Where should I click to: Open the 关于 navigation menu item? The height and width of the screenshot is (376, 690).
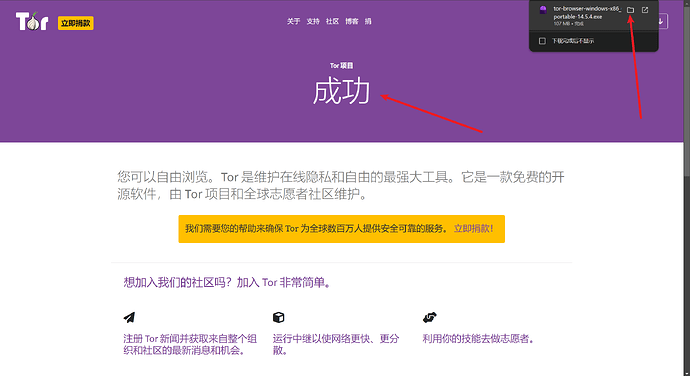(293, 21)
